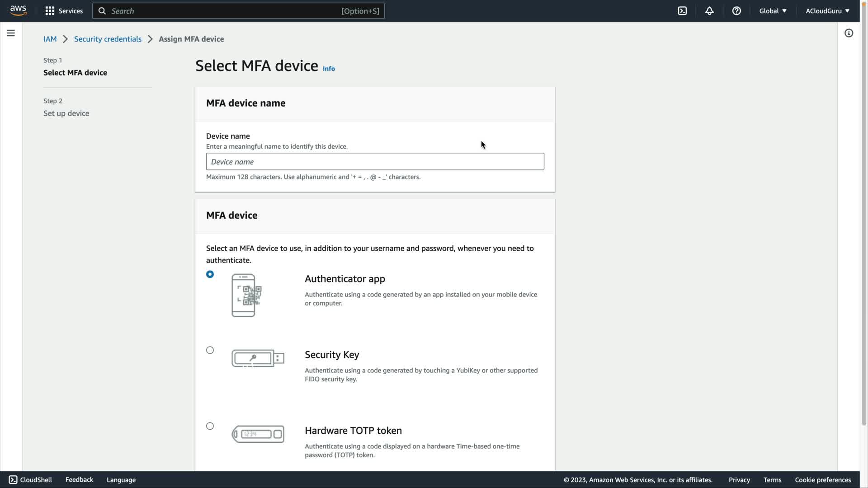The image size is (868, 488).
Task: Go to the IAM breadcrumb
Action: (50, 39)
